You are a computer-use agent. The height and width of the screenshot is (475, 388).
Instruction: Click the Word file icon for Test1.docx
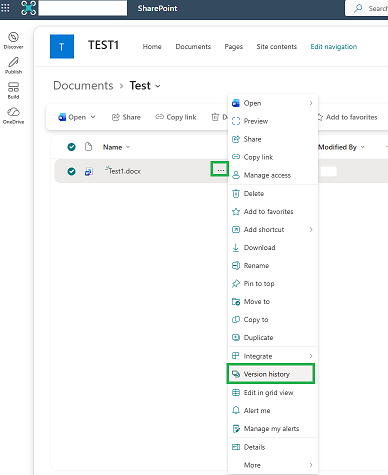point(88,171)
